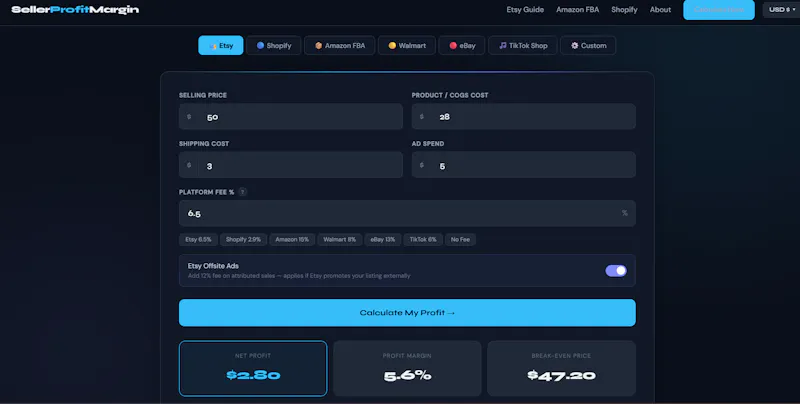The image size is (800, 404).
Task: Open the USD $ currency dropdown
Action: (x=781, y=10)
